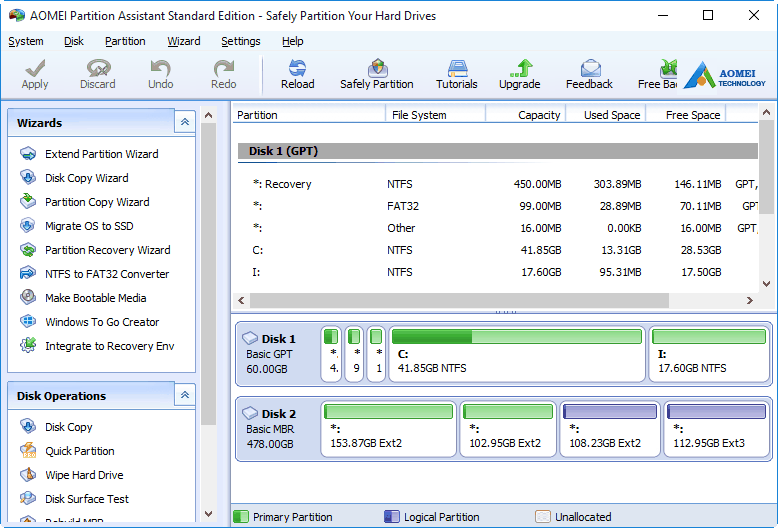
Task: Open the Help menu
Action: 292,41
